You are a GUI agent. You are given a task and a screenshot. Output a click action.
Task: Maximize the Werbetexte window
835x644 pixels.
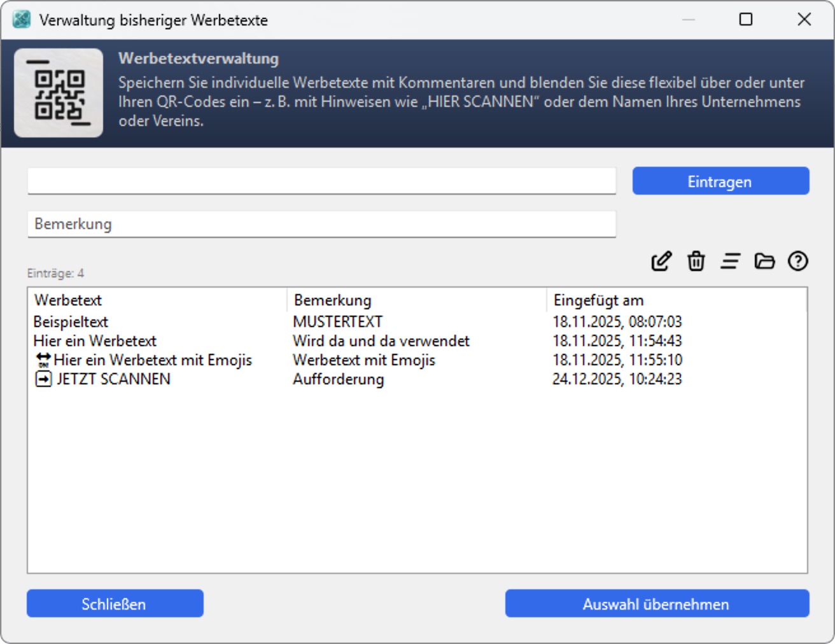coord(745,20)
